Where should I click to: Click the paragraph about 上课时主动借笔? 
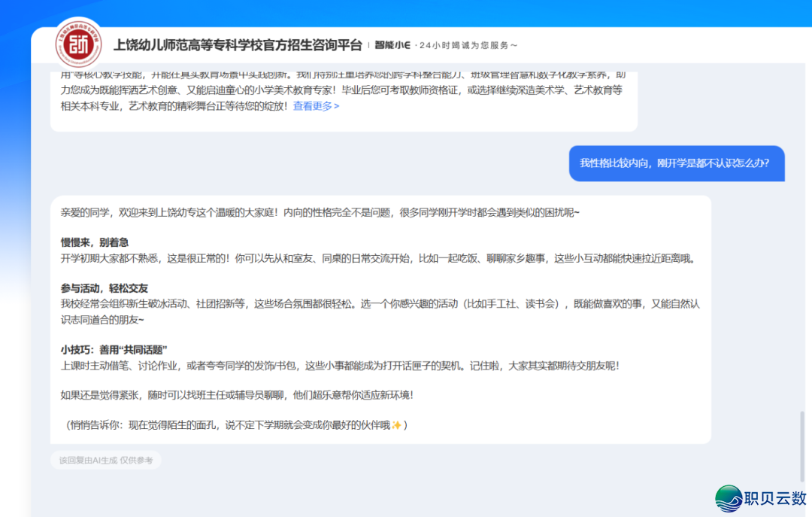point(340,366)
